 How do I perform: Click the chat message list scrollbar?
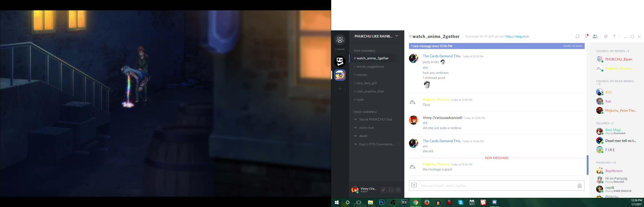[587, 165]
